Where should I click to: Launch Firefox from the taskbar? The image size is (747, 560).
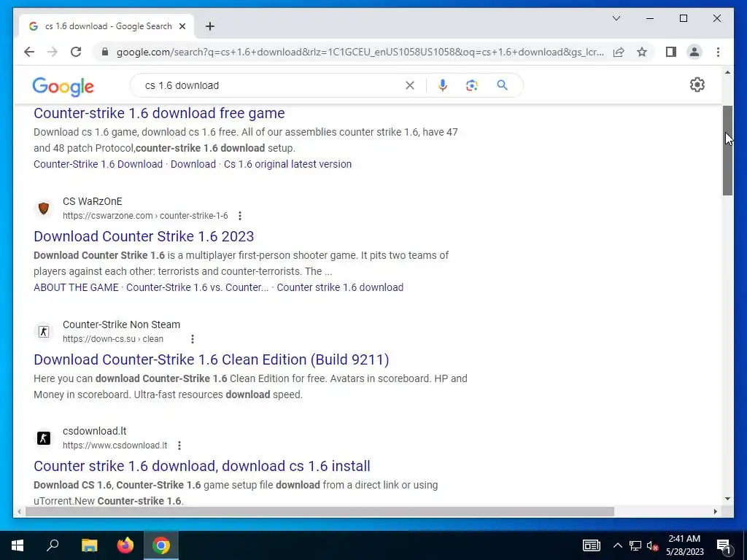click(125, 545)
